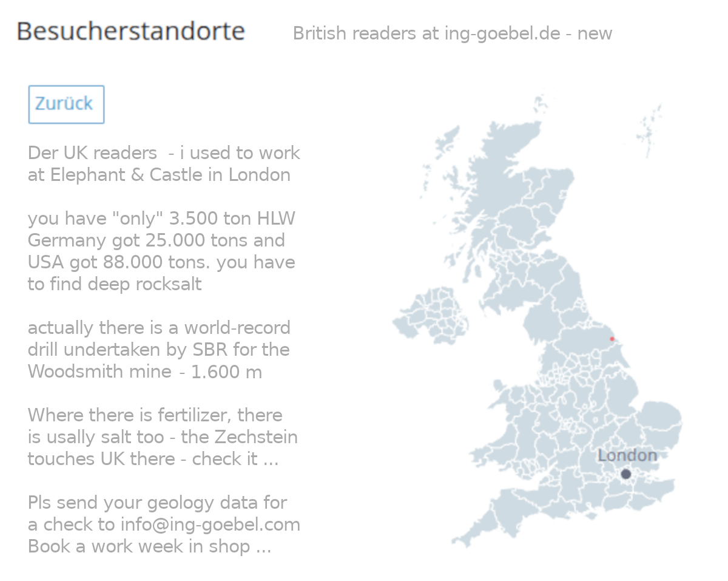This screenshot has height=581, width=728.
Task: Click the small red dot on the northeast coast
Action: (x=612, y=339)
